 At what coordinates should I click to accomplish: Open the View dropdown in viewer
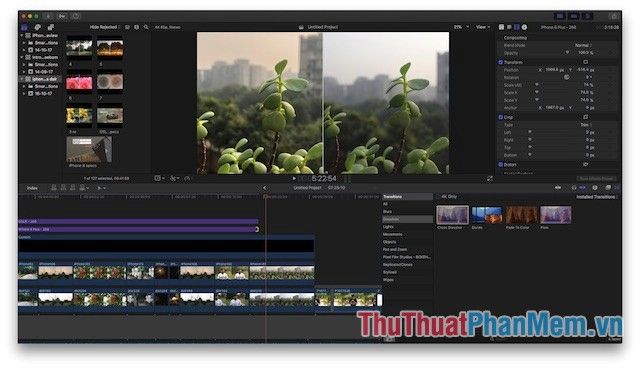[483, 27]
